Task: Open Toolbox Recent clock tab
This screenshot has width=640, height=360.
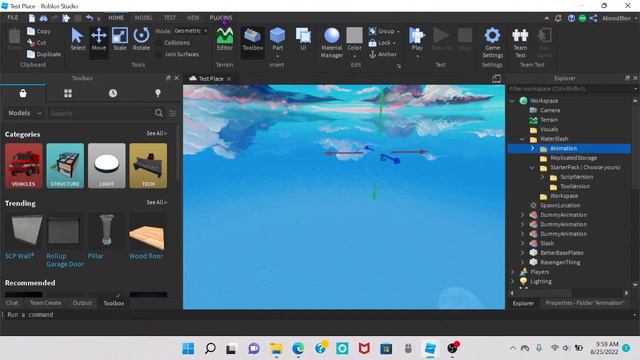Action: click(113, 93)
